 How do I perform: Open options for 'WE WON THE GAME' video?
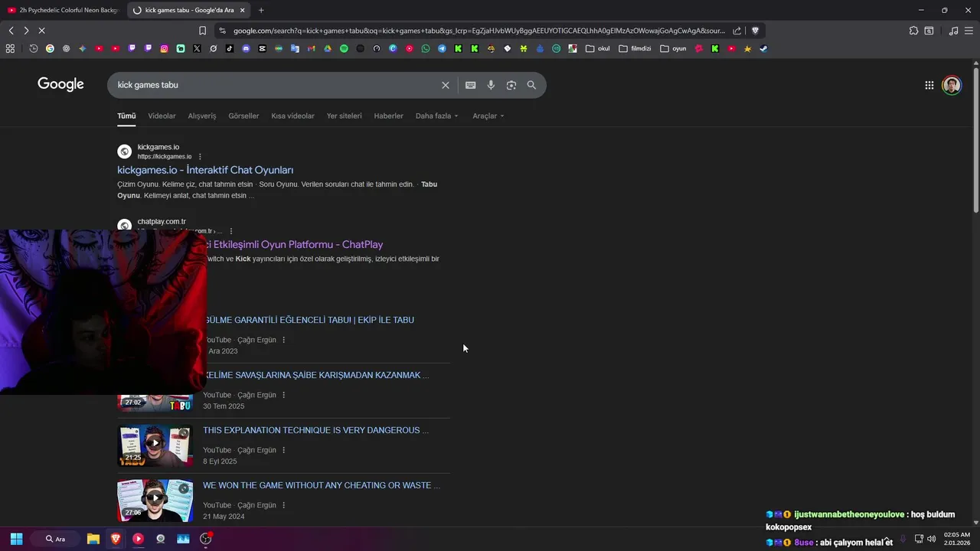[x=283, y=505]
